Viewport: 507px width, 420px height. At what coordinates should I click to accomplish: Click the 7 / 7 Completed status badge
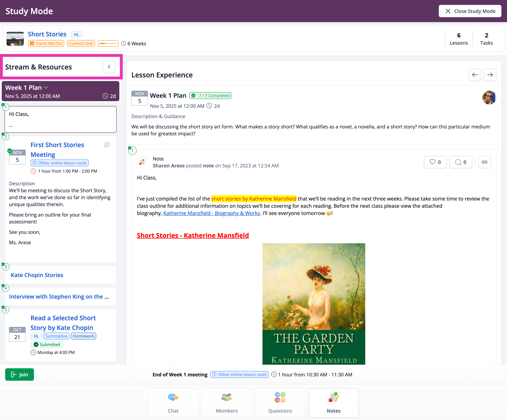click(x=210, y=96)
